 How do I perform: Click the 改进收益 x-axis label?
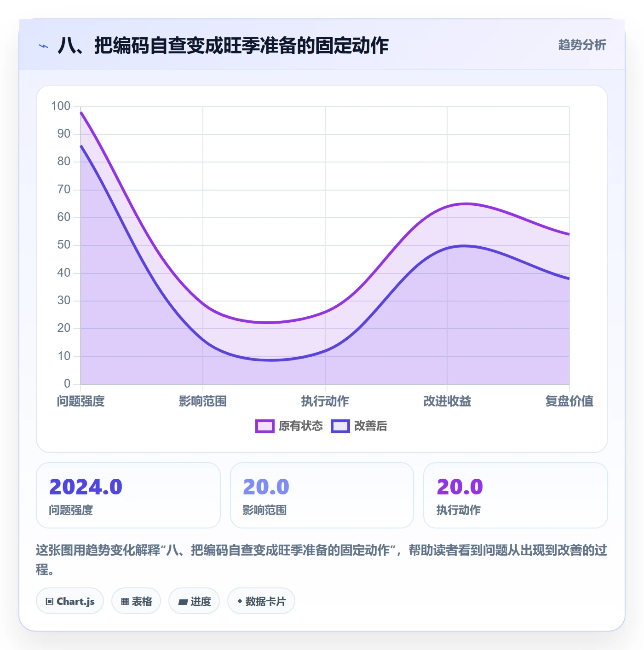coord(447,401)
